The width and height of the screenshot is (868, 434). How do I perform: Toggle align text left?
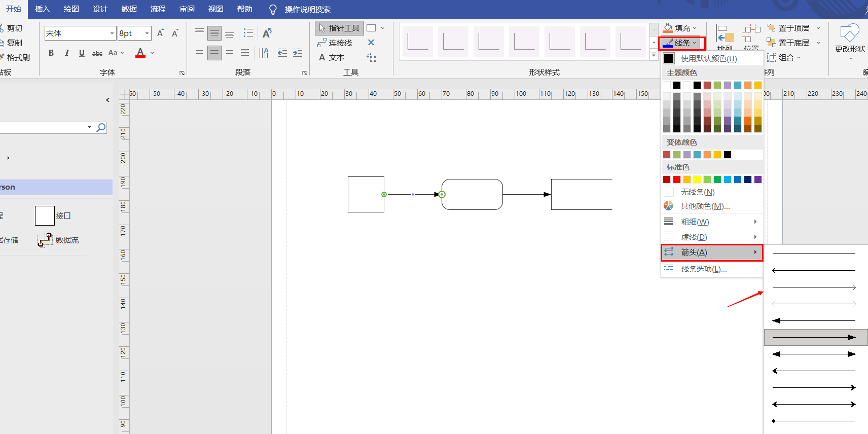pos(199,53)
